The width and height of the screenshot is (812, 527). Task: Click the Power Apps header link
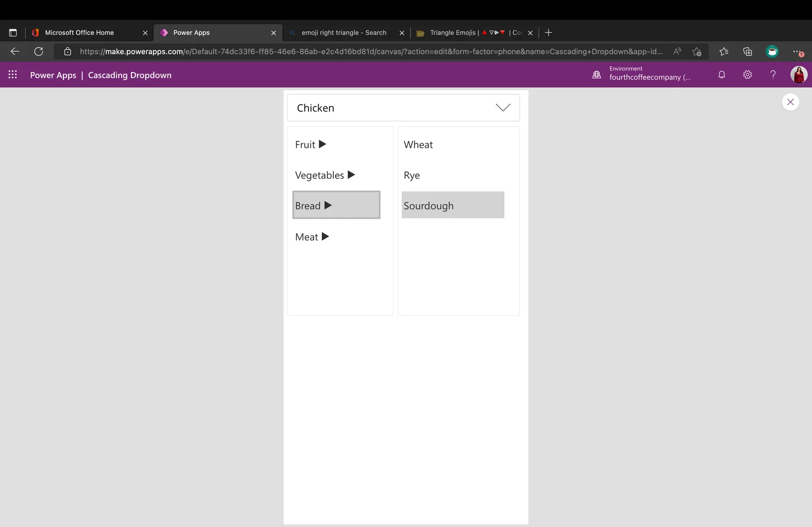coord(53,75)
